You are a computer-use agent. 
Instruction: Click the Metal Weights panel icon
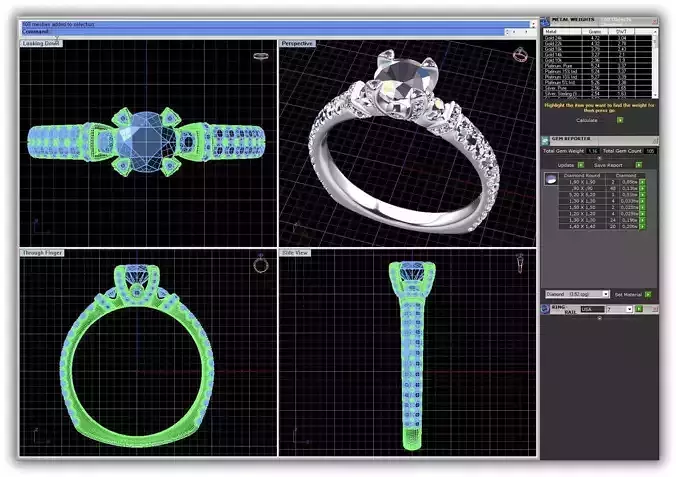[545, 21]
